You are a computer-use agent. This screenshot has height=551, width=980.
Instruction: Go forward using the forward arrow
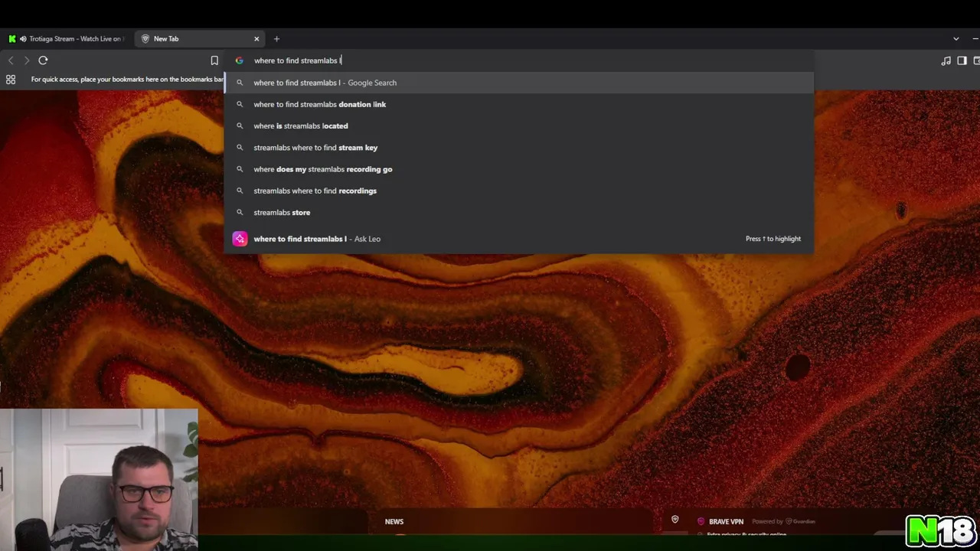click(x=27, y=60)
